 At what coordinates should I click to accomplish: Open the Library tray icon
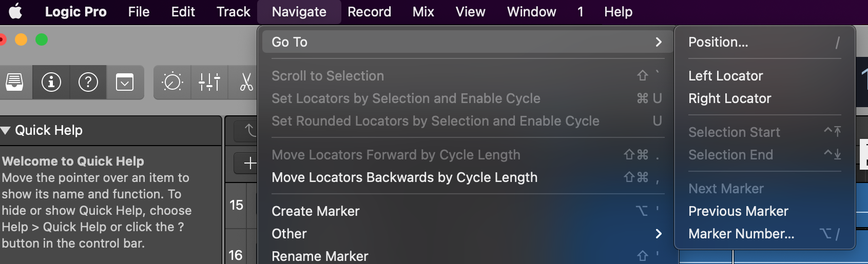14,82
